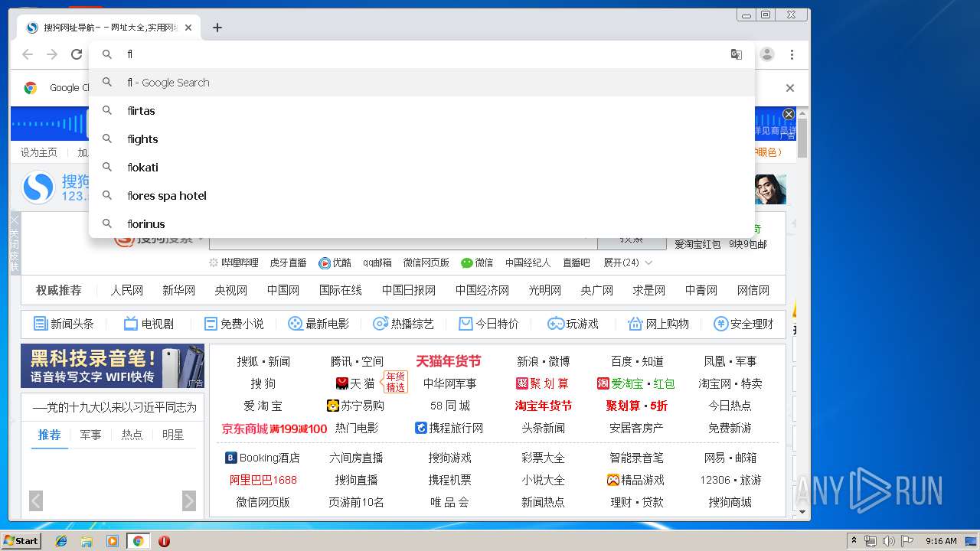
Task: Show previous item with left carousel arrow
Action: coord(36,501)
